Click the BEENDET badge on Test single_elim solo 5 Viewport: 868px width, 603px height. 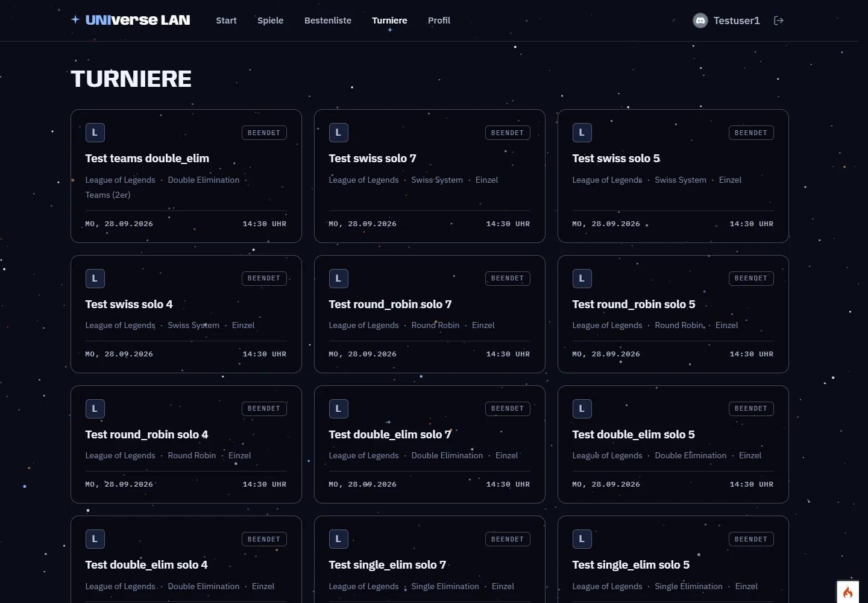pyautogui.click(x=751, y=539)
